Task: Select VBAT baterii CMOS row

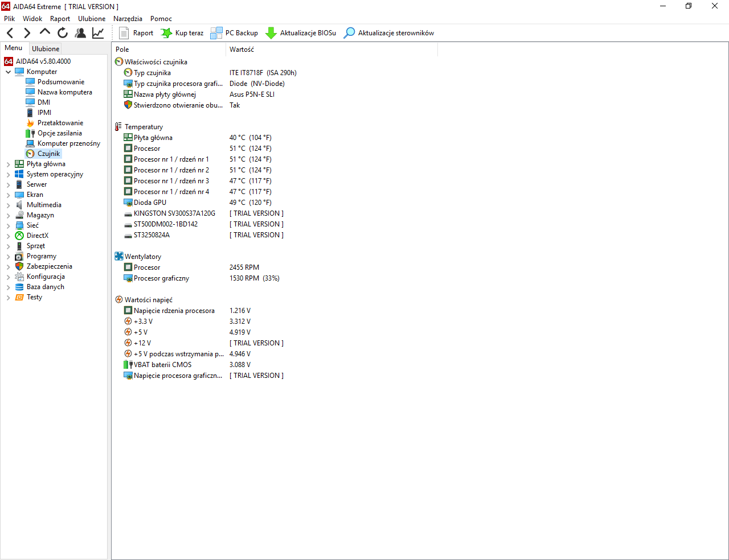Action: click(187, 365)
